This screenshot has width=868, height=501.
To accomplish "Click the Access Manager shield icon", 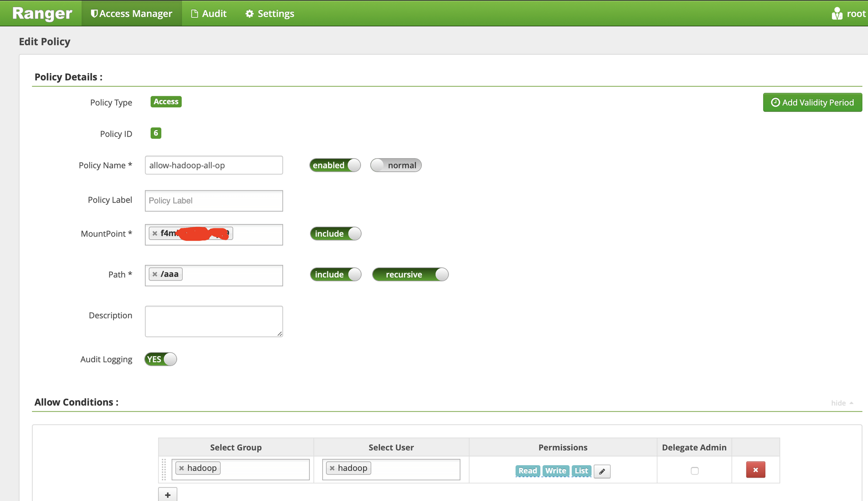I will coord(94,14).
